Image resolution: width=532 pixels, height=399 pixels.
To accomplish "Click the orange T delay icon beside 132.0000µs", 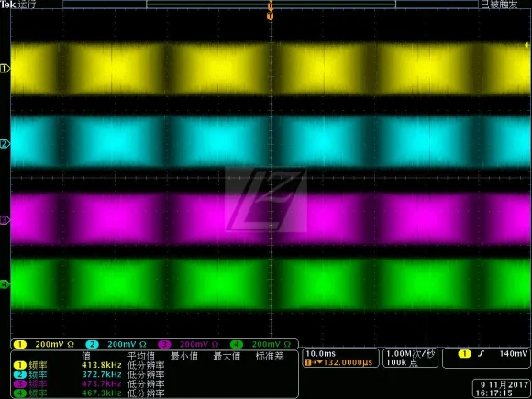I will click(308, 362).
